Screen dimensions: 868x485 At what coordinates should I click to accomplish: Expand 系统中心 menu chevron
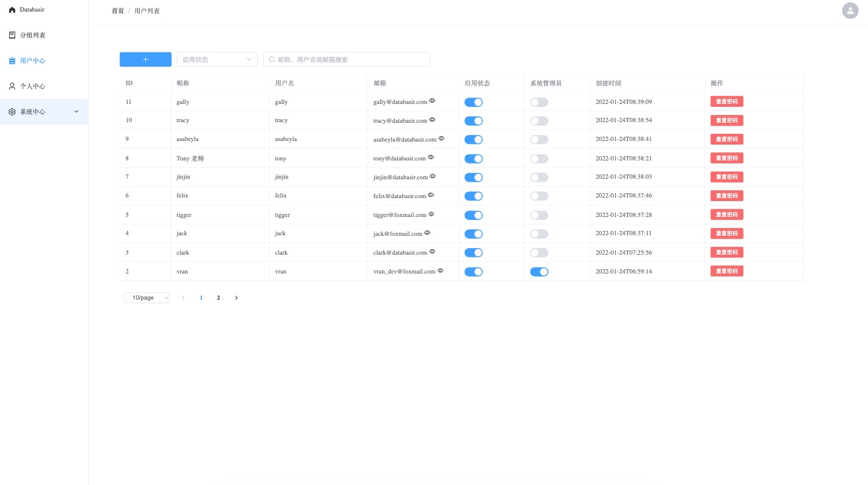(77, 112)
